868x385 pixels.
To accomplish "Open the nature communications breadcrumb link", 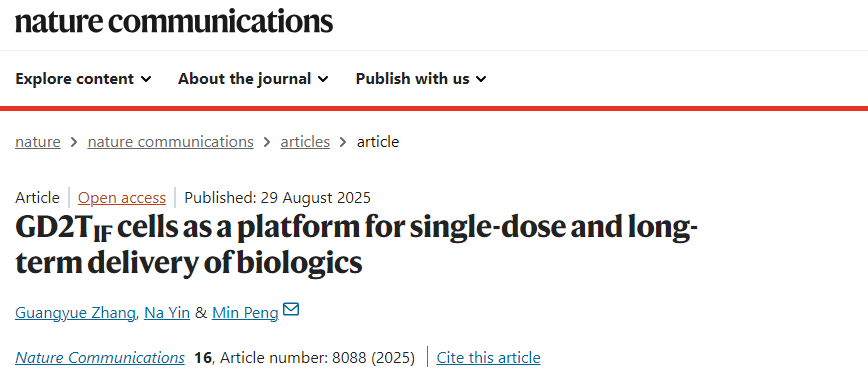I will pyautogui.click(x=170, y=142).
